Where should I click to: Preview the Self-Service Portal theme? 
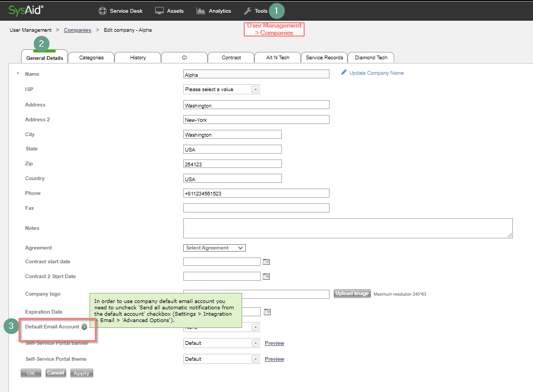(x=274, y=359)
